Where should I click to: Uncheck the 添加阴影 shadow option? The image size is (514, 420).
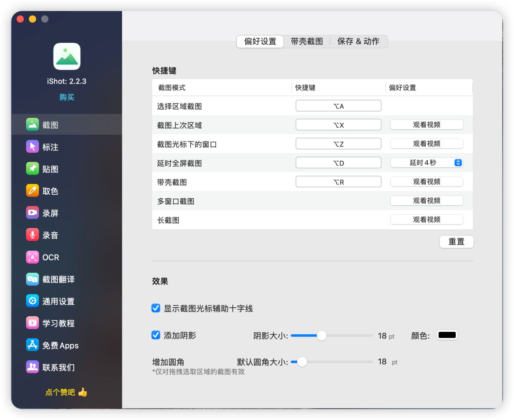tap(155, 335)
